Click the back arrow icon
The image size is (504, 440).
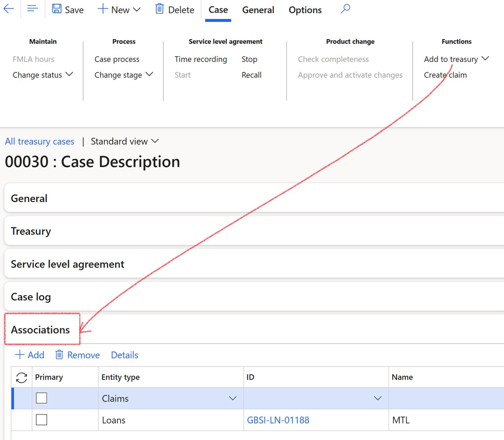[x=8, y=9]
